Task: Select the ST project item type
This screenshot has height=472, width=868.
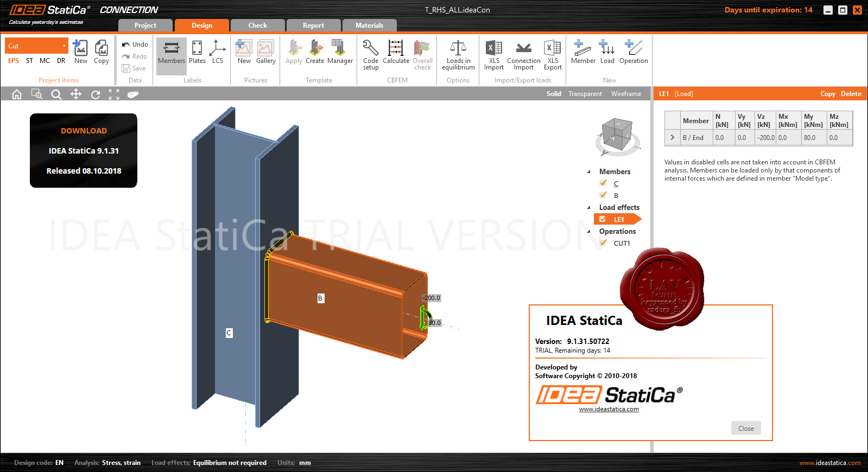Action: tap(29, 61)
